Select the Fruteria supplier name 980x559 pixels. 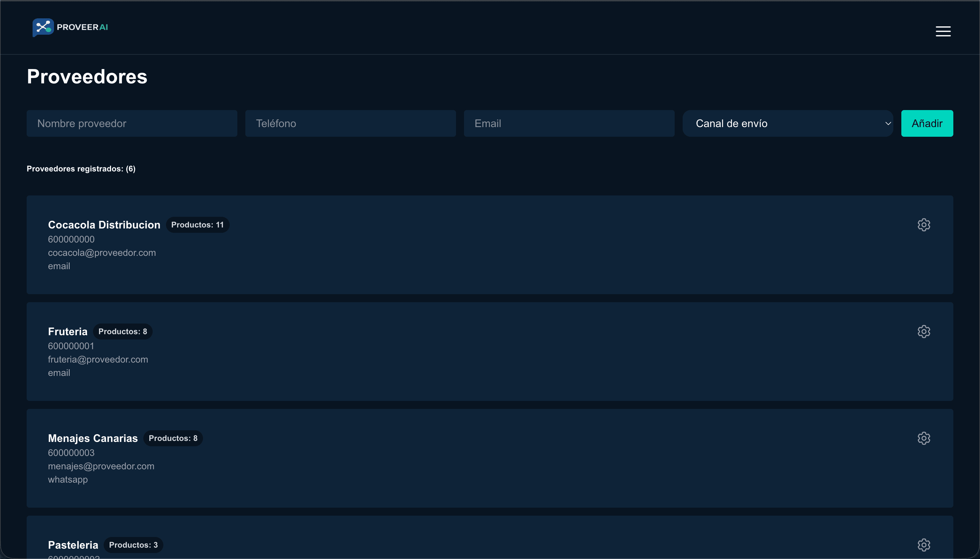[68, 331]
